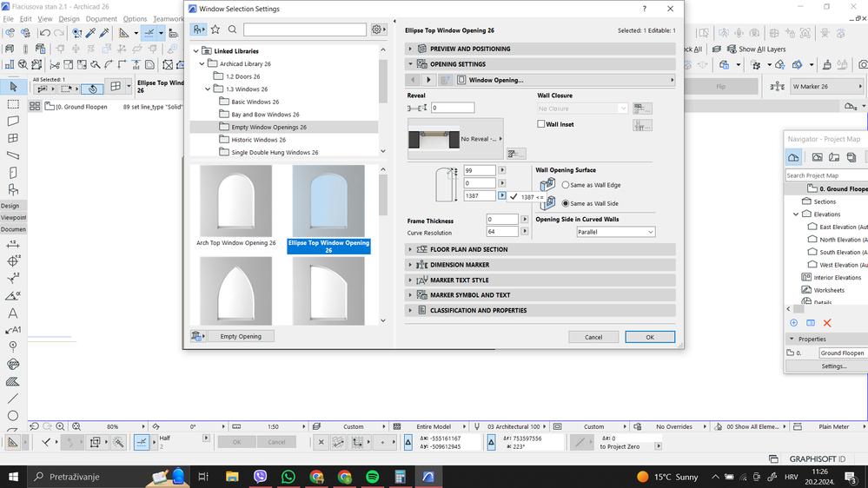This screenshot has width=868, height=488.
Task: Enable the Wall Inset checkbox
Action: [x=541, y=125]
